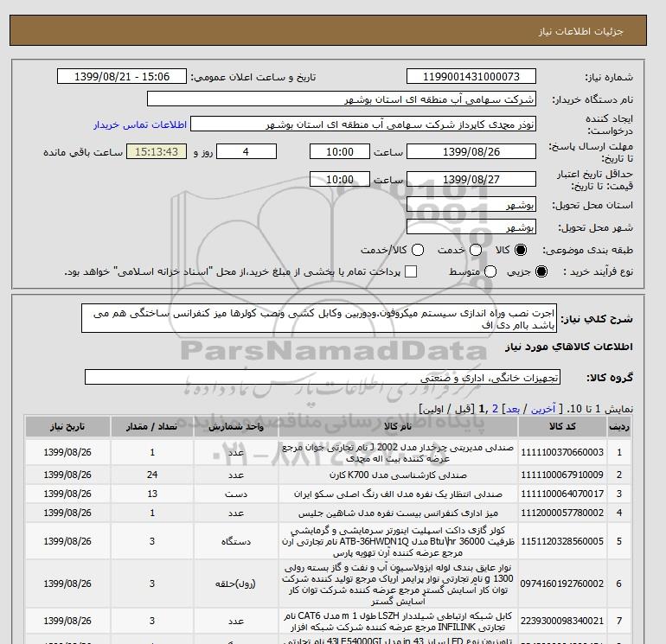Click quantity 13 in row 3
666x644 pixels.
(x=152, y=494)
